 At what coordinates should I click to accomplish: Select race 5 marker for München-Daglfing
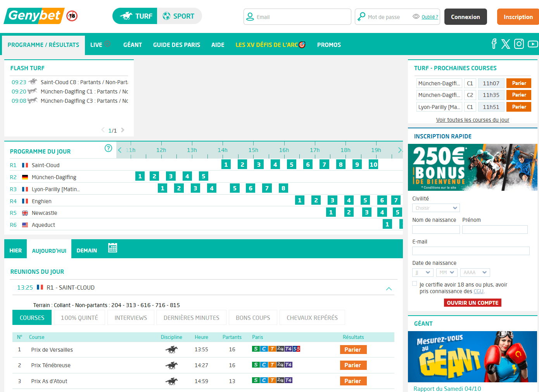(x=204, y=176)
